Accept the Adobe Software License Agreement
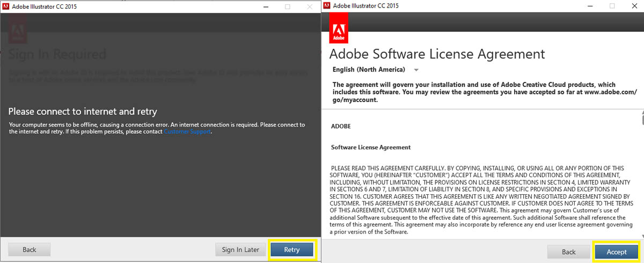 coord(617,252)
